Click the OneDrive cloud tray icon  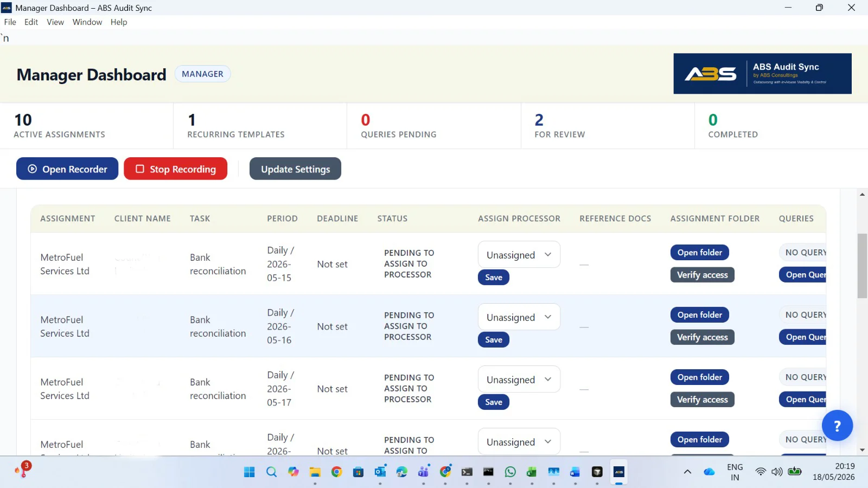pyautogui.click(x=709, y=472)
